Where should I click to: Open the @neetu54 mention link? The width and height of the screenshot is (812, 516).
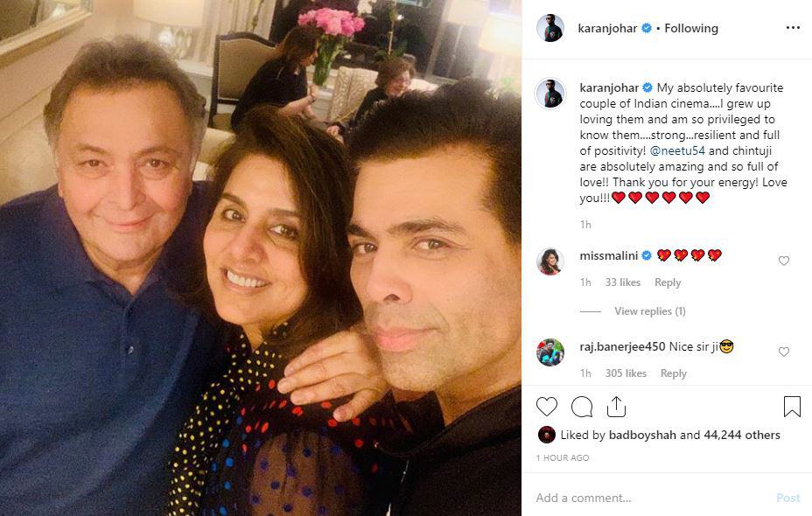point(677,150)
